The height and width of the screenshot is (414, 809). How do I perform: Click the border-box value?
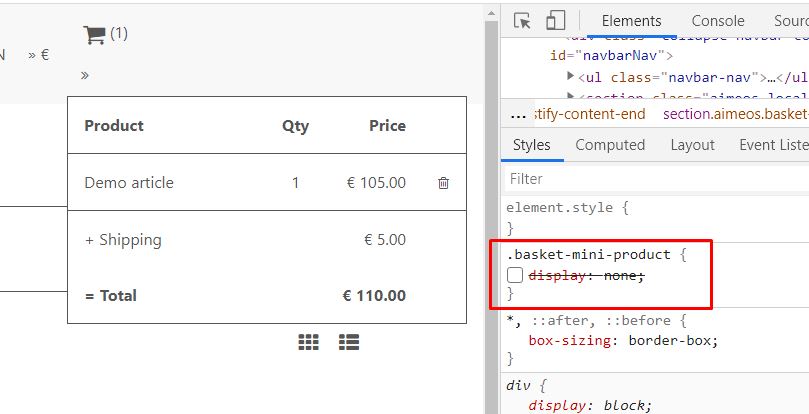click(670, 341)
